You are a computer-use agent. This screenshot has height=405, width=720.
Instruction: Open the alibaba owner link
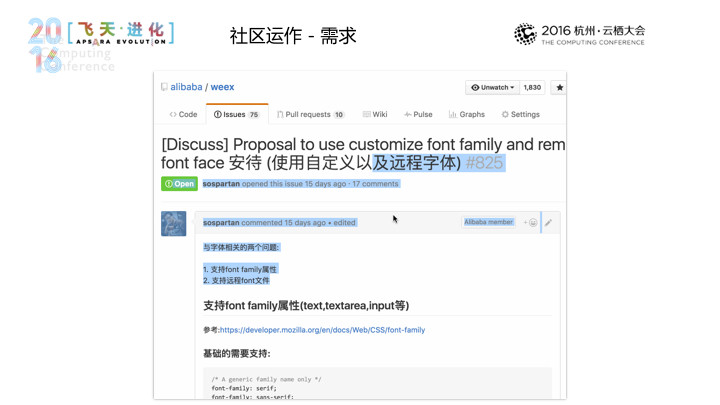tap(186, 87)
